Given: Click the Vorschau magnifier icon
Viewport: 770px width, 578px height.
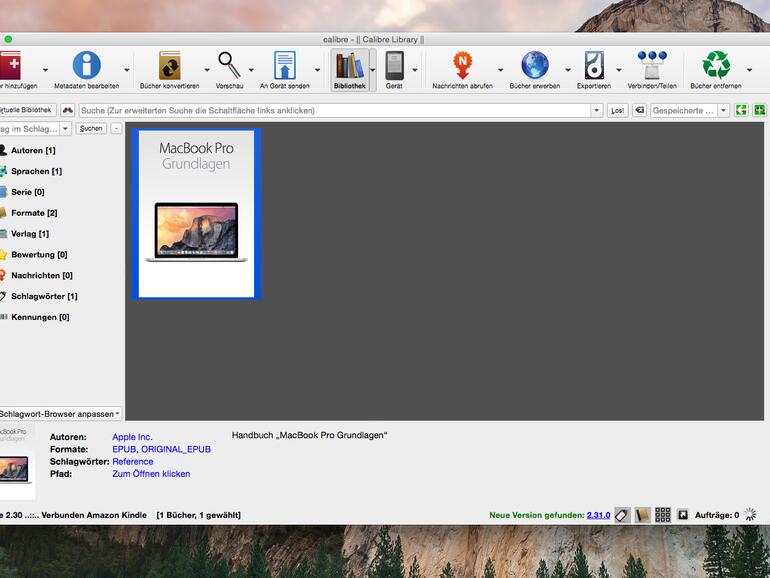Looking at the screenshot, I should tap(229, 66).
